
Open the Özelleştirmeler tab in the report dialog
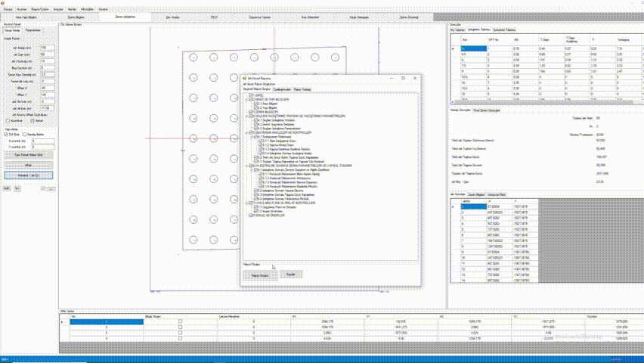click(x=282, y=88)
